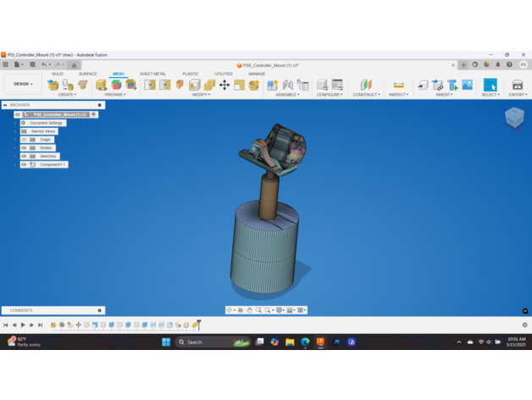Screen dimensions: 532x400
Task: Click the Select tool icon
Action: click(490, 84)
